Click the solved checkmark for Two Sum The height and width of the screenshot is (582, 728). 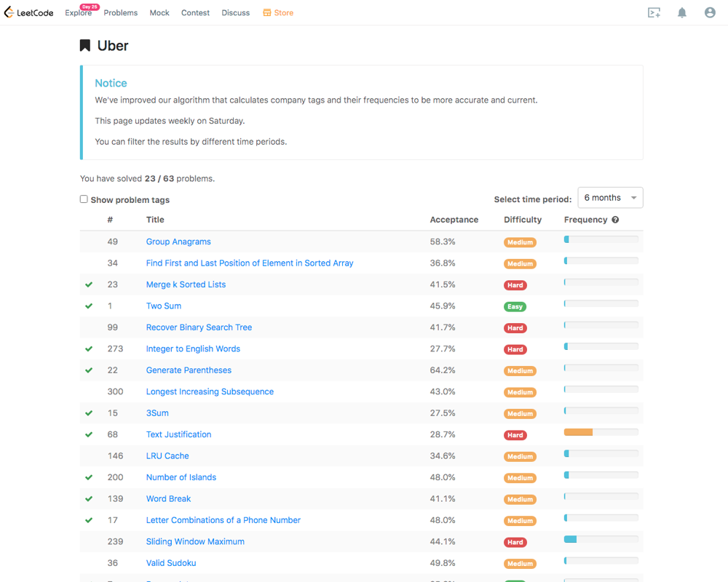pos(89,306)
